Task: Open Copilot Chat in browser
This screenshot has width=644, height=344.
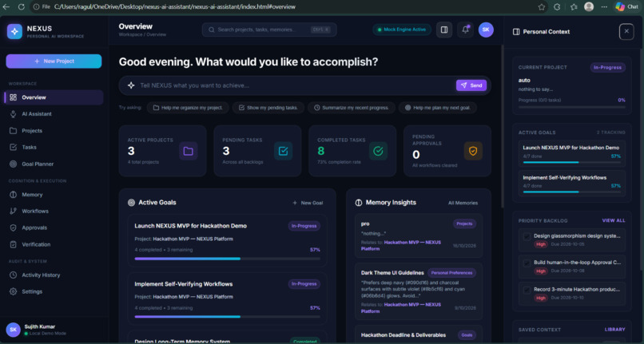Action: (627, 6)
